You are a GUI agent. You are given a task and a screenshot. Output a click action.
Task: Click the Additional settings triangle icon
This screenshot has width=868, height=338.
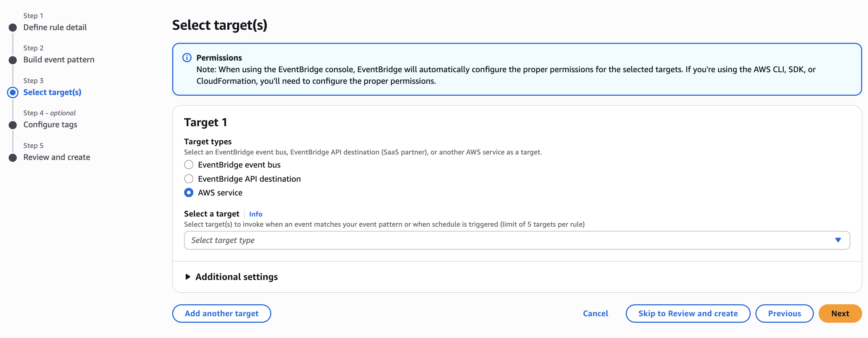coord(188,277)
